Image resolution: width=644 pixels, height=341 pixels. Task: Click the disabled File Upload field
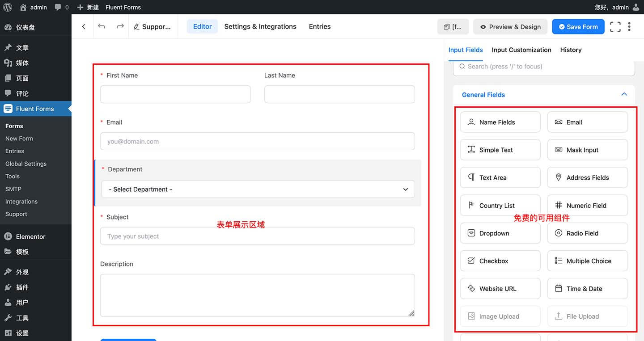coord(588,316)
